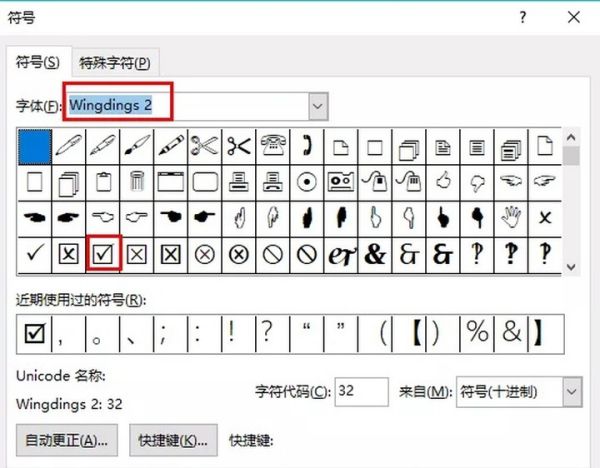
Task: Select the thin circled X symbol
Action: tap(205, 254)
